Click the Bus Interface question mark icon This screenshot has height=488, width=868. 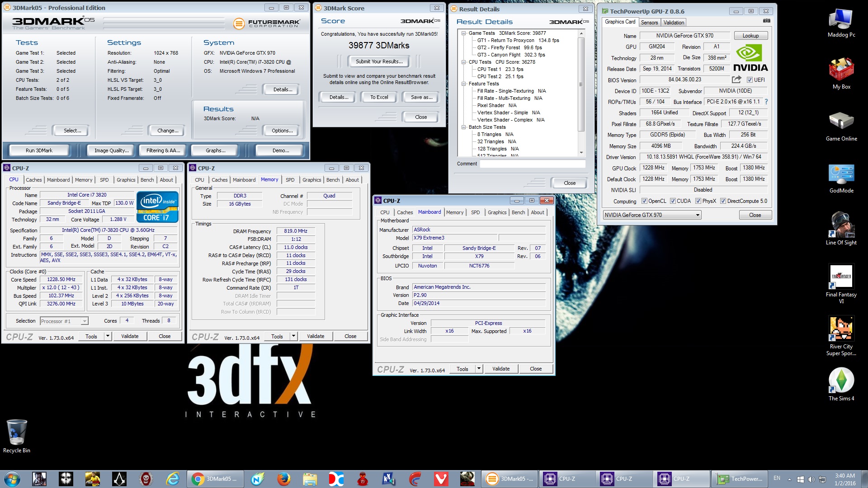766,102
